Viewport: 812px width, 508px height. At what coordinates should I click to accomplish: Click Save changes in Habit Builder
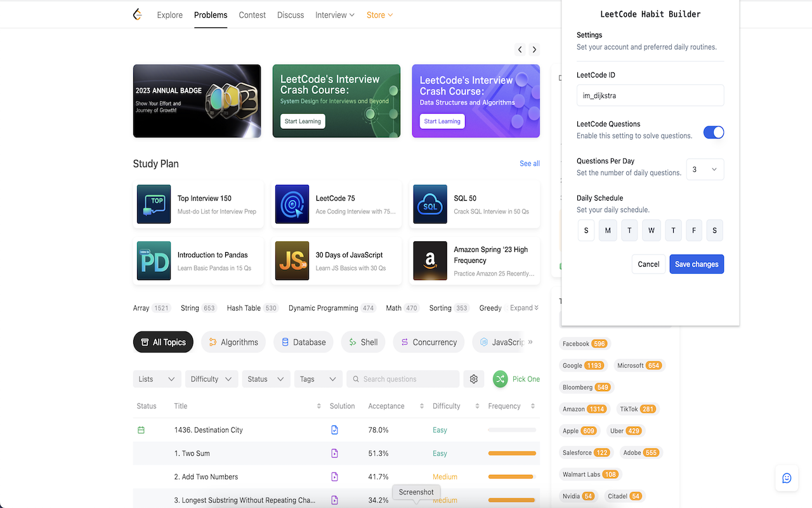tap(697, 264)
